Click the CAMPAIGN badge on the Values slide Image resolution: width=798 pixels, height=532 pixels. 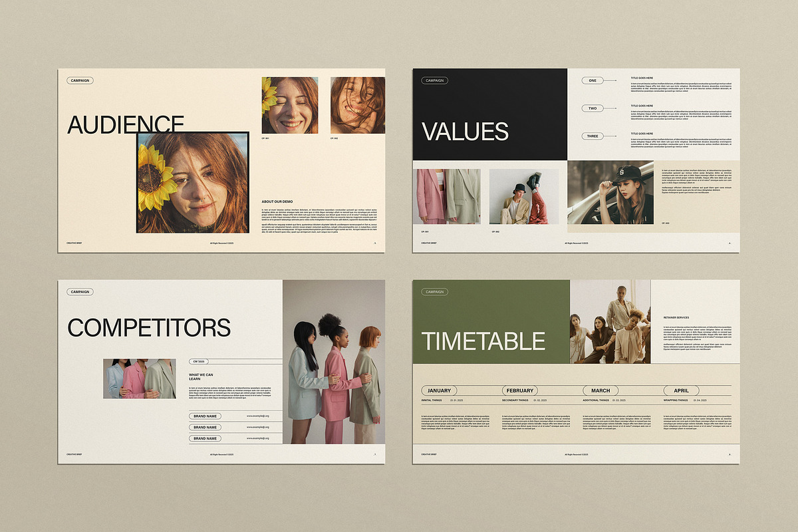pyautogui.click(x=435, y=79)
